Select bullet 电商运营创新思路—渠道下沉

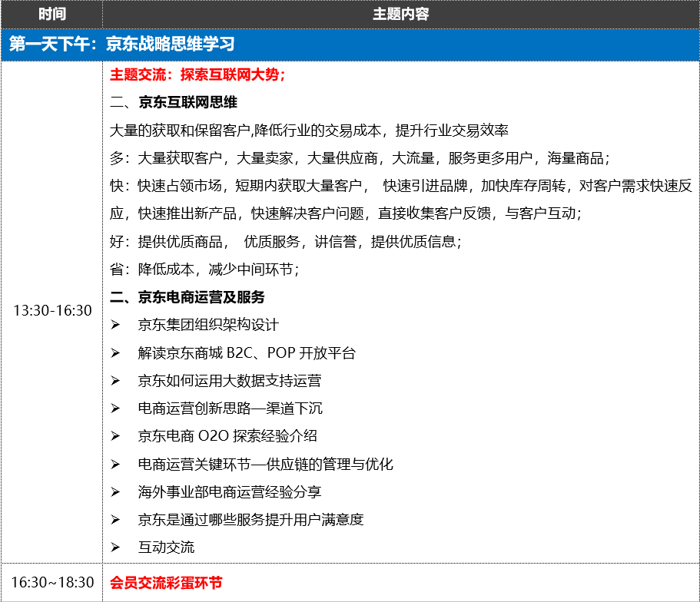pyautogui.click(x=230, y=408)
